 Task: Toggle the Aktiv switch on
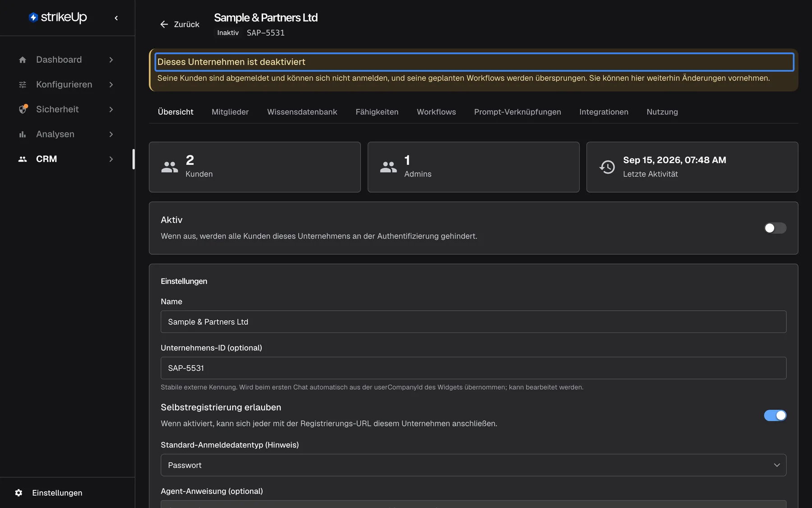pyautogui.click(x=775, y=228)
